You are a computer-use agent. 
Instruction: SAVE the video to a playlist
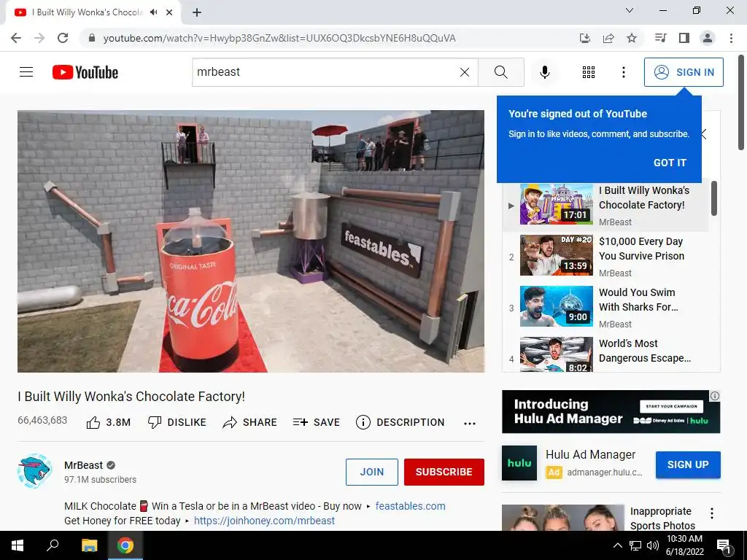pos(317,422)
